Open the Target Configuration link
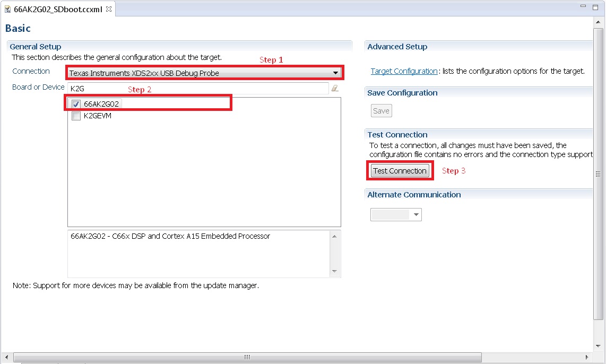606x364 pixels. coord(404,71)
